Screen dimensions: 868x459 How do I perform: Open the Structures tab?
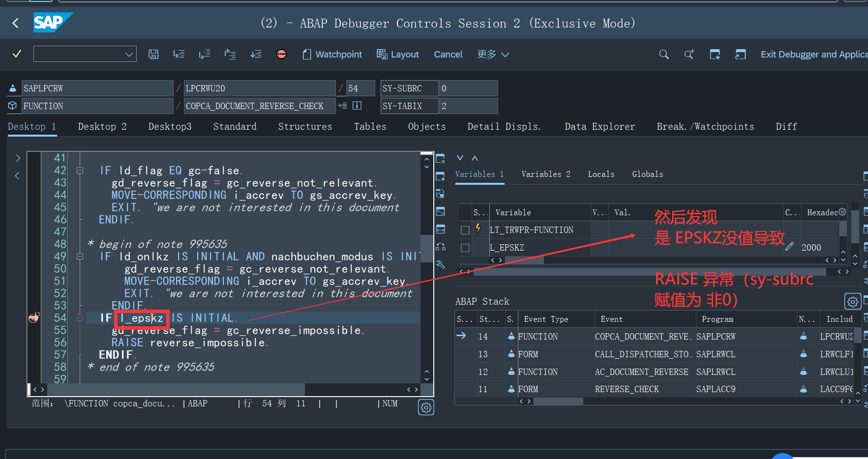tap(305, 127)
